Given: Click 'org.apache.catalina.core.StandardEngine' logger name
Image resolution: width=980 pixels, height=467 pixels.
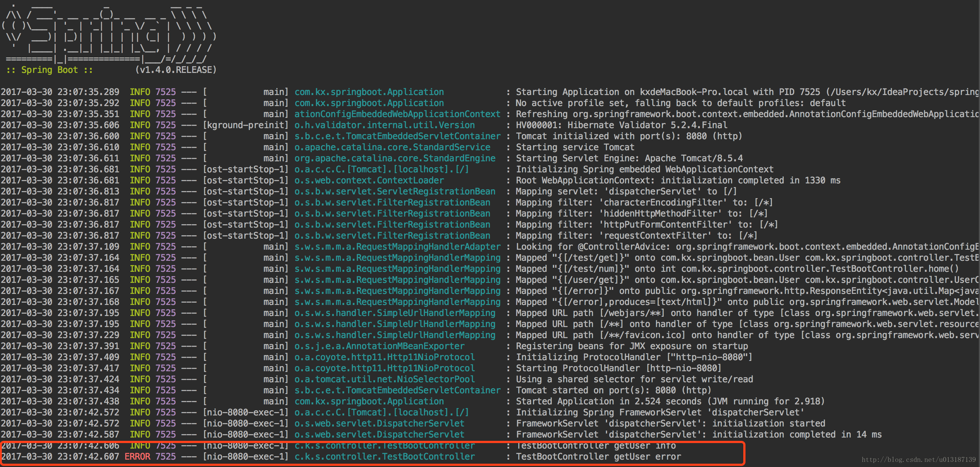Looking at the screenshot, I should pos(395,158).
